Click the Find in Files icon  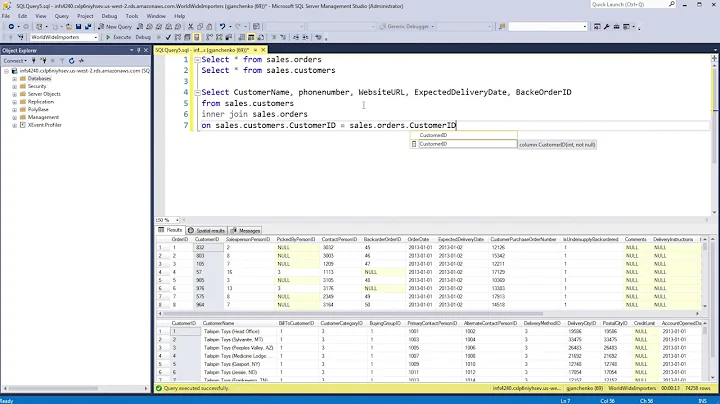(x=502, y=27)
